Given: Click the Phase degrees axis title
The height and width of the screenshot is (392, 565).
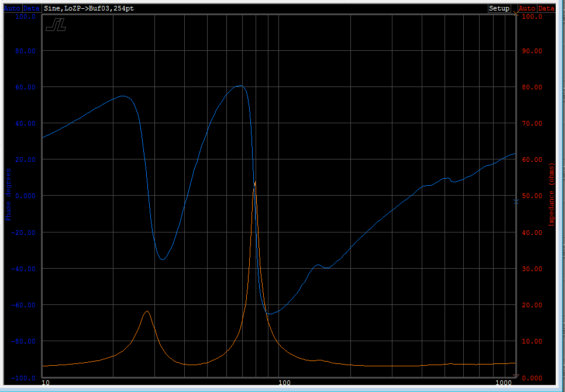Looking at the screenshot, I should click(x=8, y=195).
